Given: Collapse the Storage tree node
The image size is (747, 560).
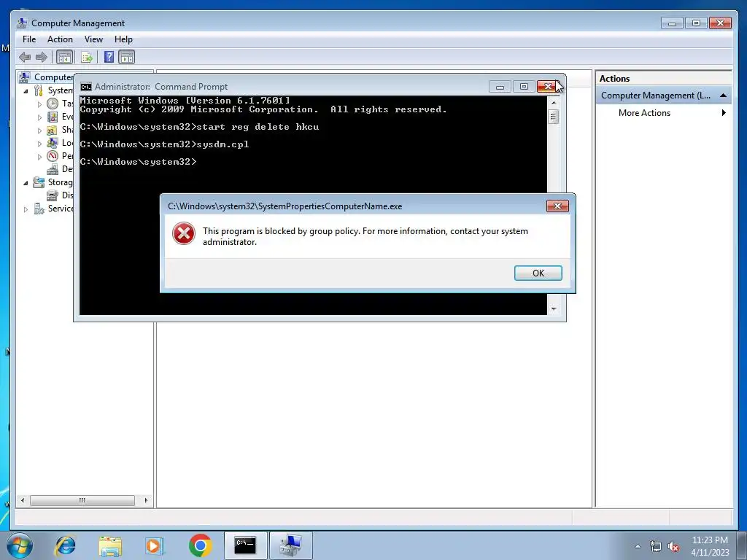Looking at the screenshot, I should pyautogui.click(x=26, y=183).
